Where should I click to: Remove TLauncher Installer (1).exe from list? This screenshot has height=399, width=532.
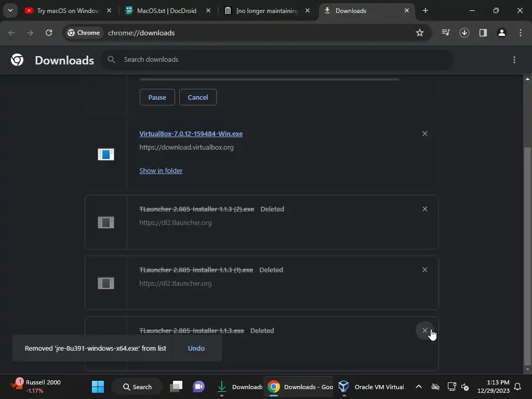click(424, 270)
